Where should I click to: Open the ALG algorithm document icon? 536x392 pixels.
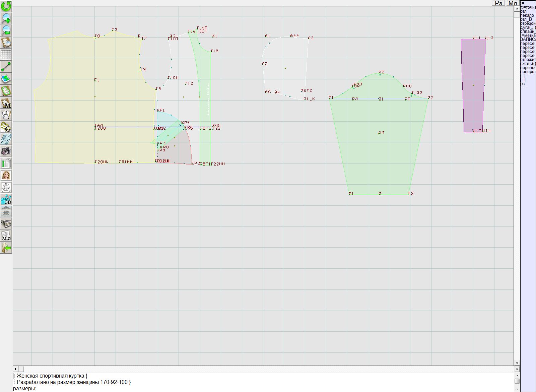pos(6,236)
